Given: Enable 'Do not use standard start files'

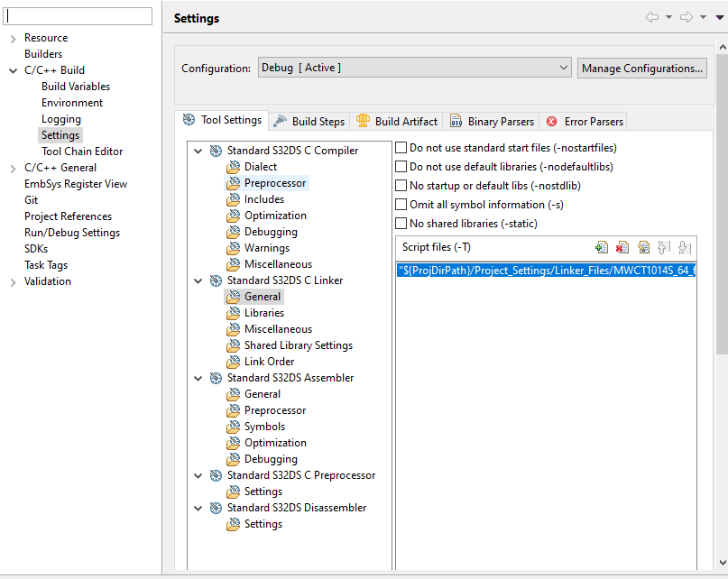Looking at the screenshot, I should tap(401, 147).
